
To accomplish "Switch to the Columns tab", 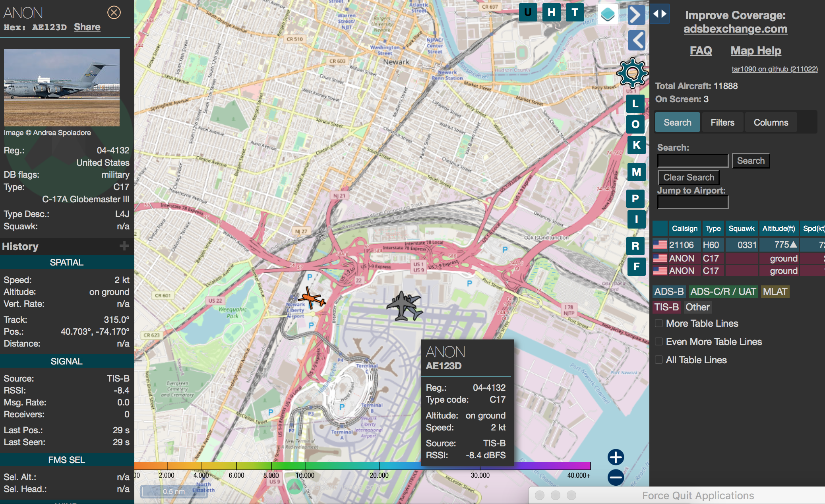I will pos(771,122).
